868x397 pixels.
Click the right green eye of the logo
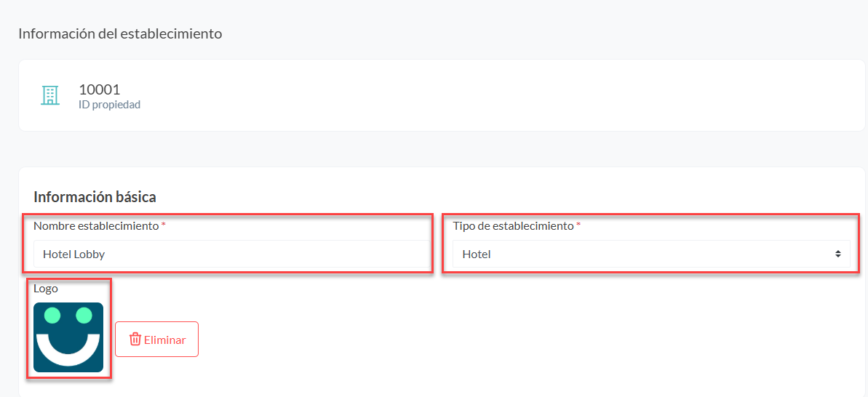pos(84,315)
